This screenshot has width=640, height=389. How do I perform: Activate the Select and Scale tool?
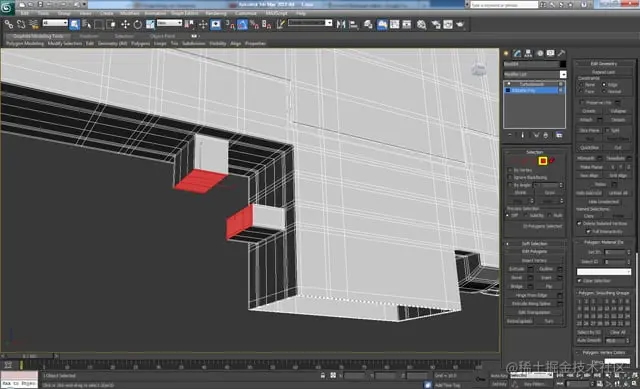click(150, 24)
